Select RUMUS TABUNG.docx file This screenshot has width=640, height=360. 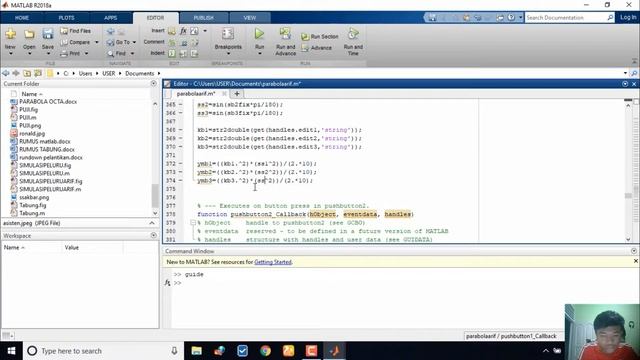coord(47,149)
